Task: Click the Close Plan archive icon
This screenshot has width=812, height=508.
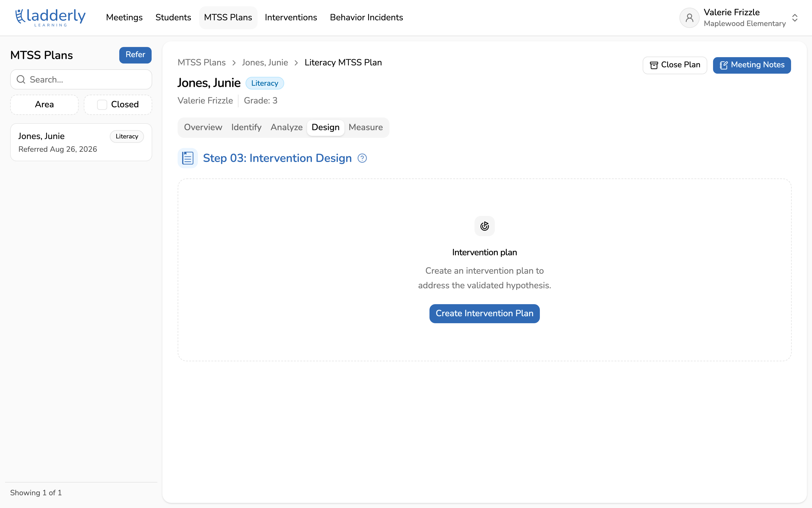Action: click(x=654, y=65)
